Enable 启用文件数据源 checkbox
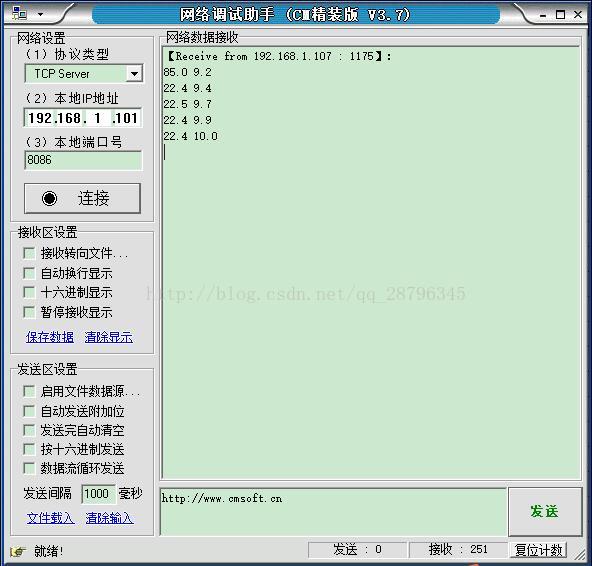The width and height of the screenshot is (592, 566). coord(29,391)
